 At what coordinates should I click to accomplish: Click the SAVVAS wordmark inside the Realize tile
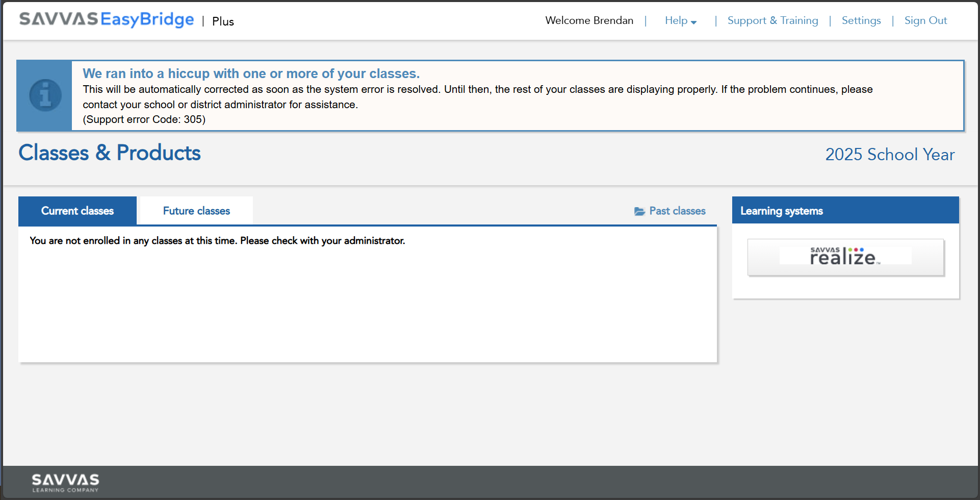click(826, 250)
